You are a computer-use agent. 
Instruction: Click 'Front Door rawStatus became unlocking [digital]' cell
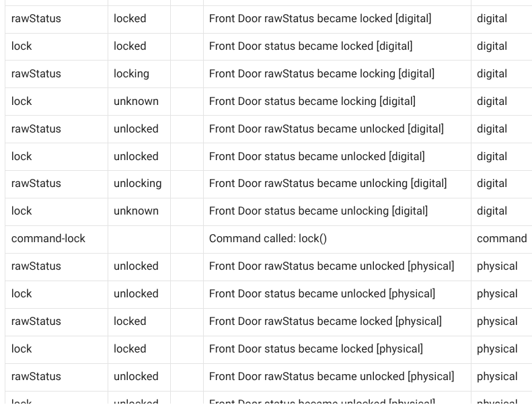337,184
